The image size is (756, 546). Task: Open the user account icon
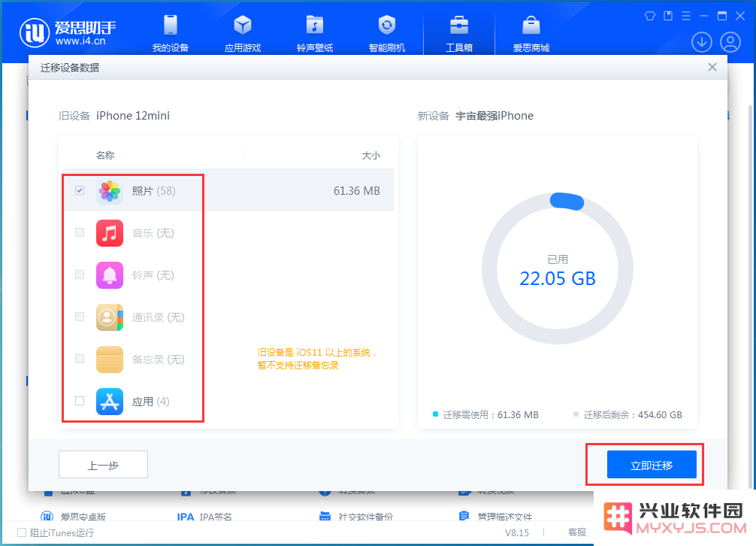[730, 42]
